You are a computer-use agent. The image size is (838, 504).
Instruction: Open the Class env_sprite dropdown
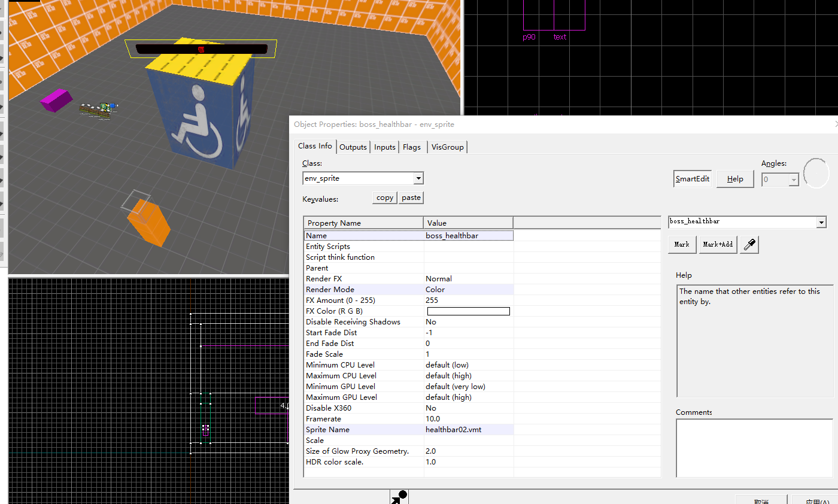click(418, 178)
